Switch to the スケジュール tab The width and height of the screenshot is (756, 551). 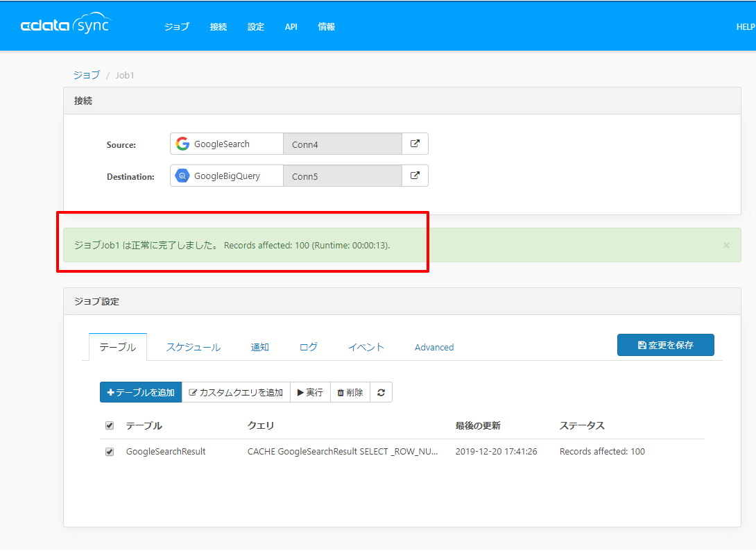click(194, 347)
